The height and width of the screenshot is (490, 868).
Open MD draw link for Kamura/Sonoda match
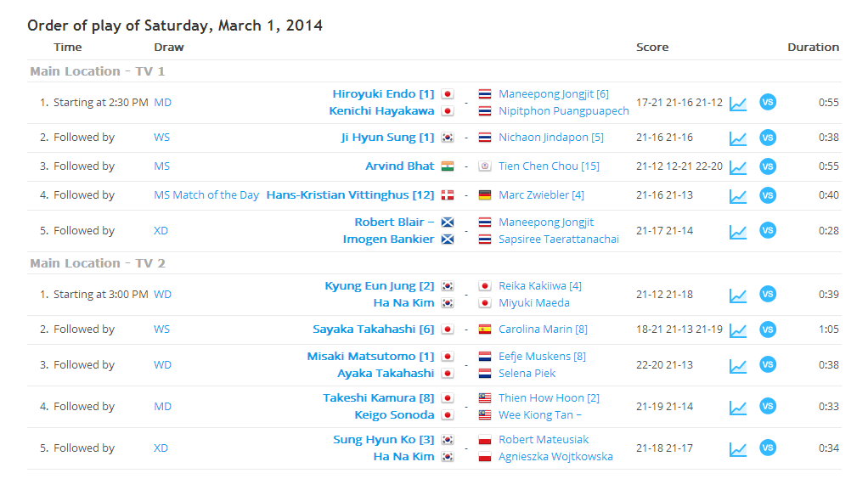tap(162, 407)
